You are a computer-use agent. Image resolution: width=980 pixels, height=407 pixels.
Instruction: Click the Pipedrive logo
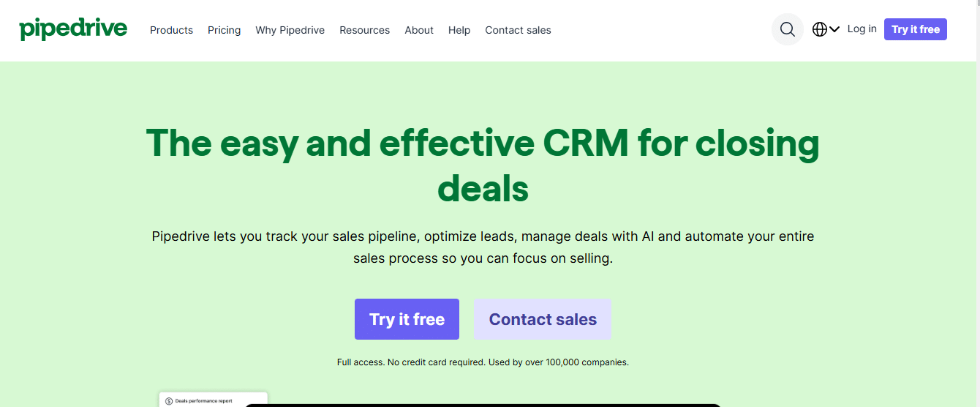[73, 29]
